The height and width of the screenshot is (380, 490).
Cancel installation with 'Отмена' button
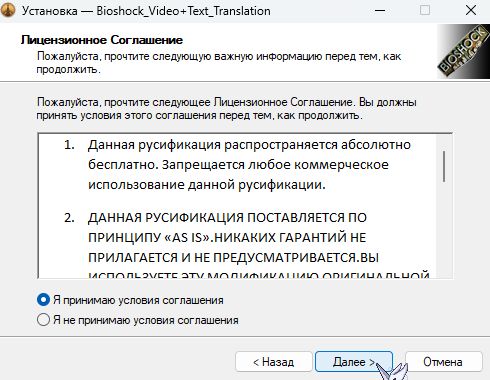point(443,362)
